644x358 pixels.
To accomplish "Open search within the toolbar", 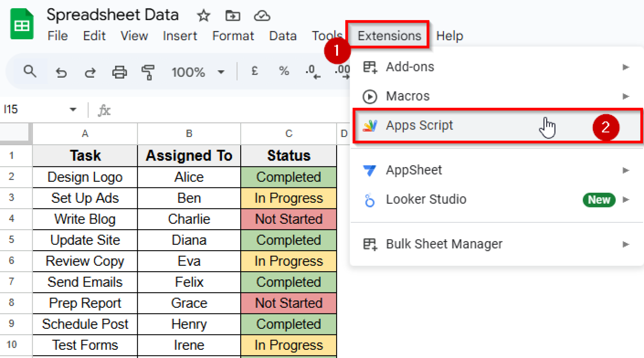I will pos(30,71).
